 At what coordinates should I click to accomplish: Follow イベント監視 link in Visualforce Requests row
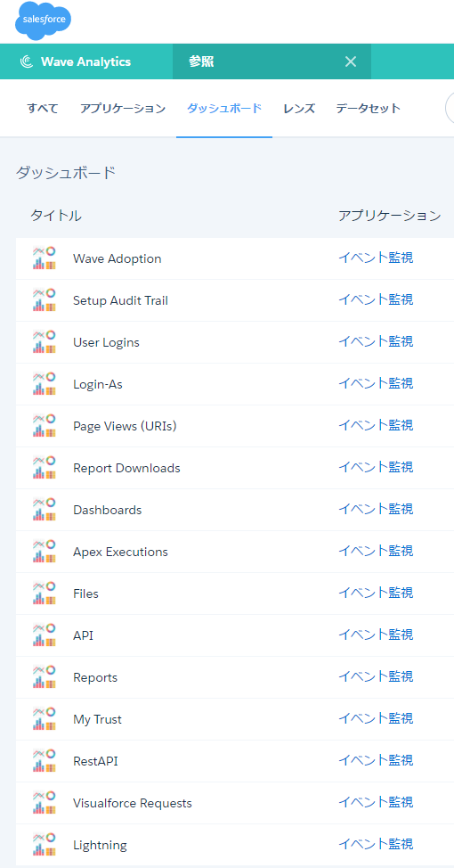[376, 802]
